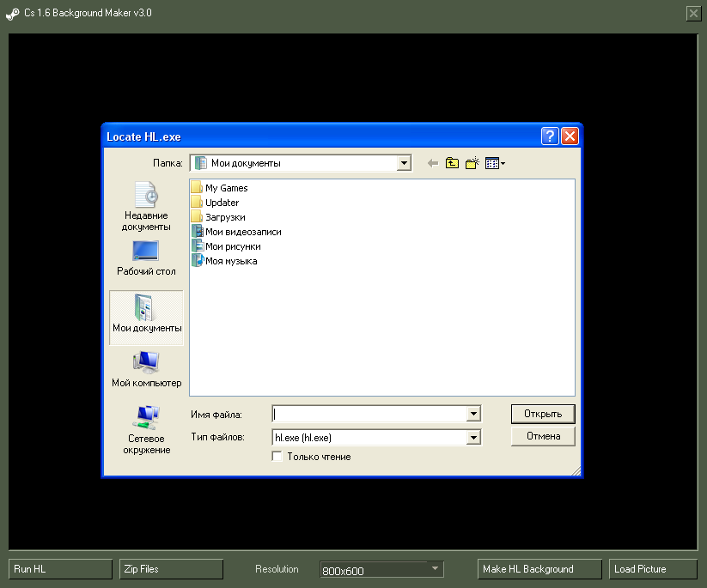The width and height of the screenshot is (707, 588).
Task: Select the Мои рисунки folder icon
Action: pyautogui.click(x=197, y=246)
